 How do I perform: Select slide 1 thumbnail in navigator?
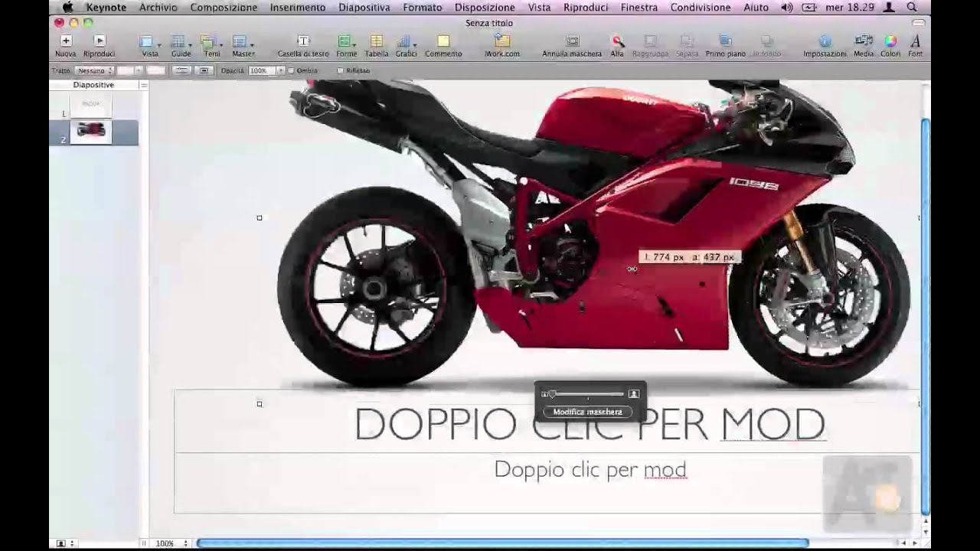(91, 105)
